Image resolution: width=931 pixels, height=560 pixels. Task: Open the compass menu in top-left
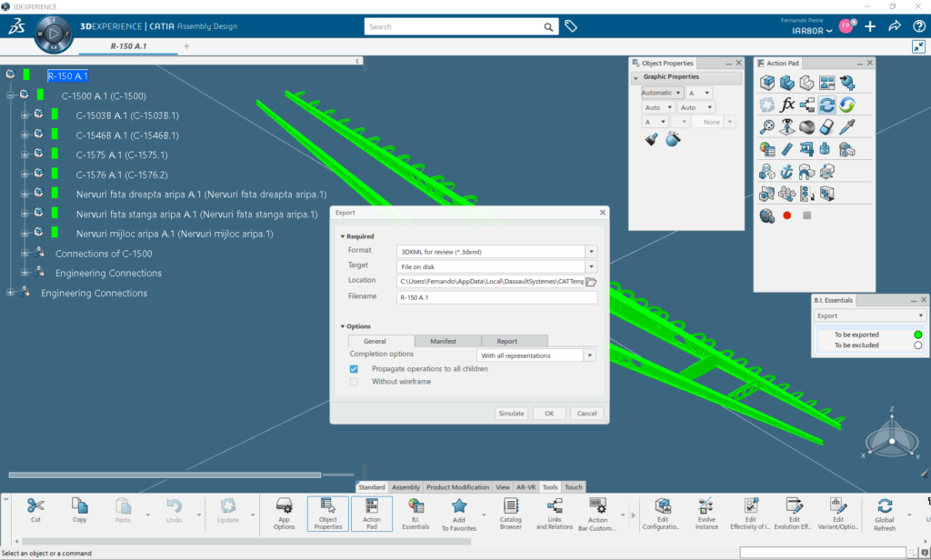click(54, 34)
